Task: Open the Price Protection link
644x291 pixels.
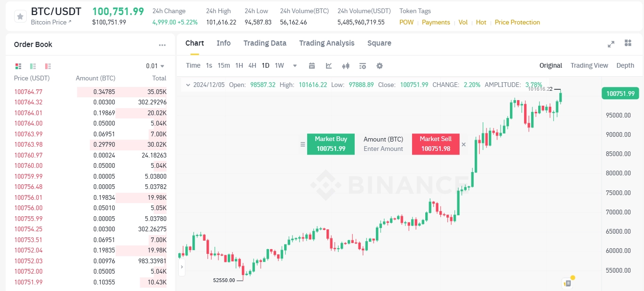Action: pyautogui.click(x=517, y=22)
